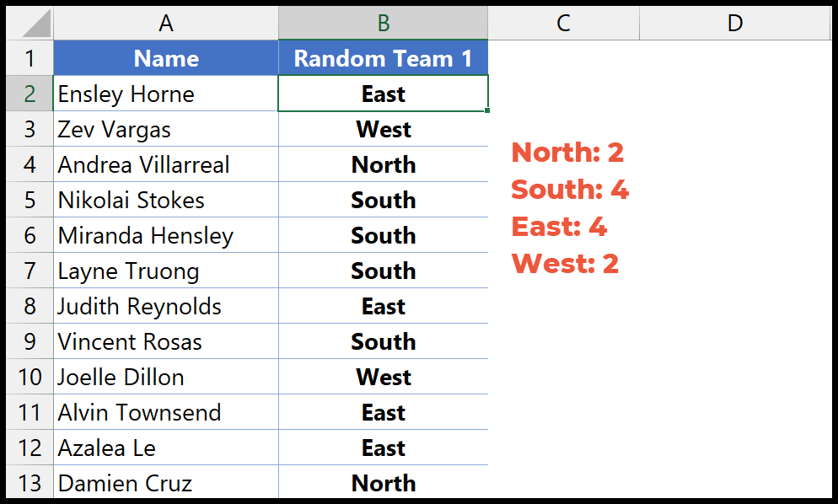Click the Random Team 1 header cell
The width and height of the screenshot is (838, 504).
click(383, 58)
